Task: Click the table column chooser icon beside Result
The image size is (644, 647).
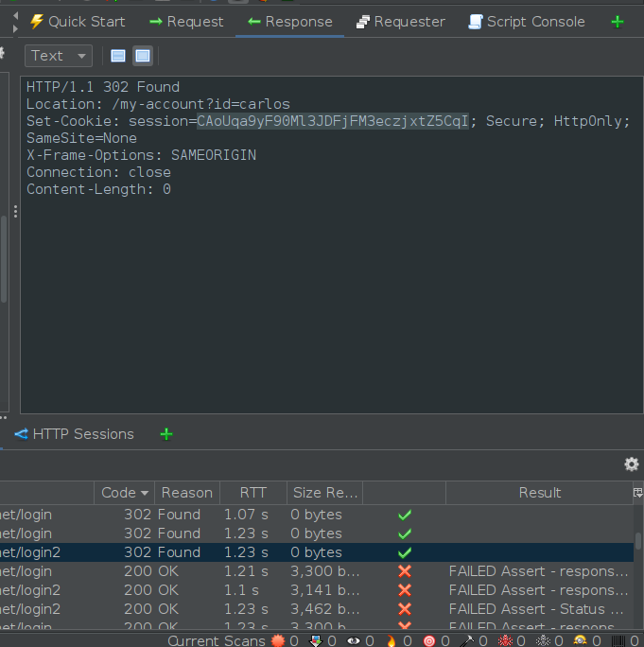Action: click(636, 493)
